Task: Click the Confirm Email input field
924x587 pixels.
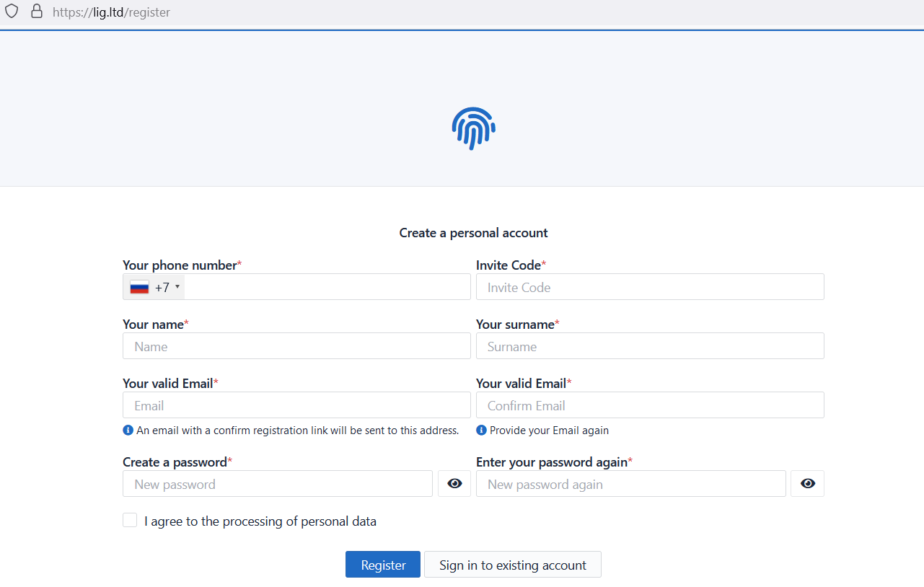Action: pyautogui.click(x=650, y=405)
